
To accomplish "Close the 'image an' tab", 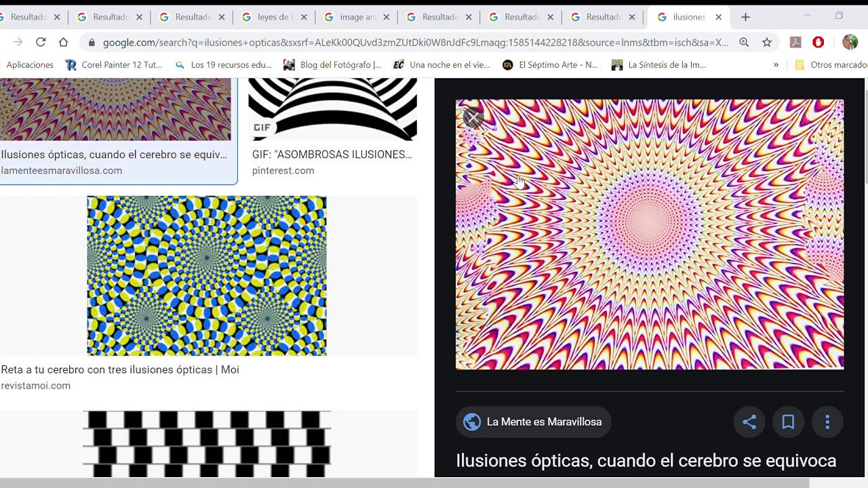I will coord(387,17).
